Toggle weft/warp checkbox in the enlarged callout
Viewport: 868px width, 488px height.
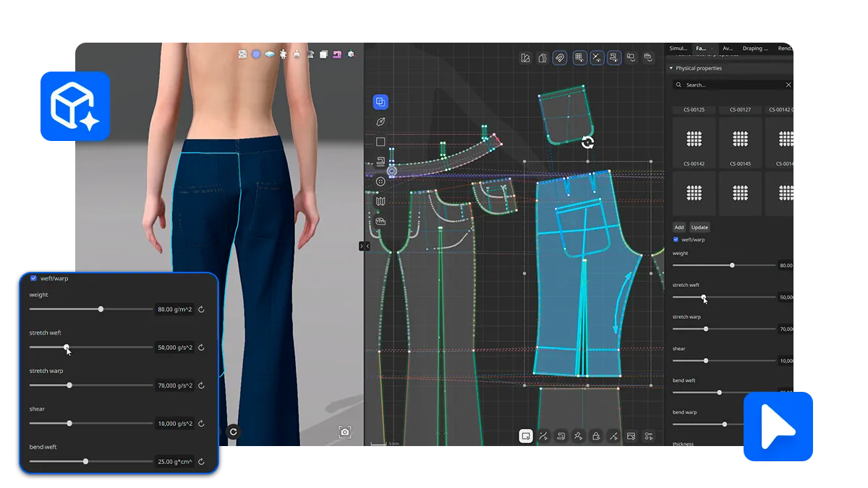click(33, 278)
